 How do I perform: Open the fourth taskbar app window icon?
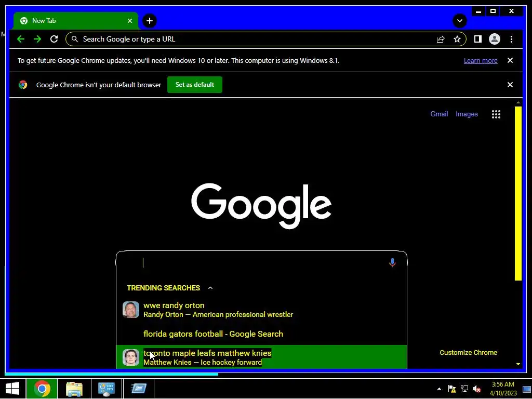tap(138, 389)
